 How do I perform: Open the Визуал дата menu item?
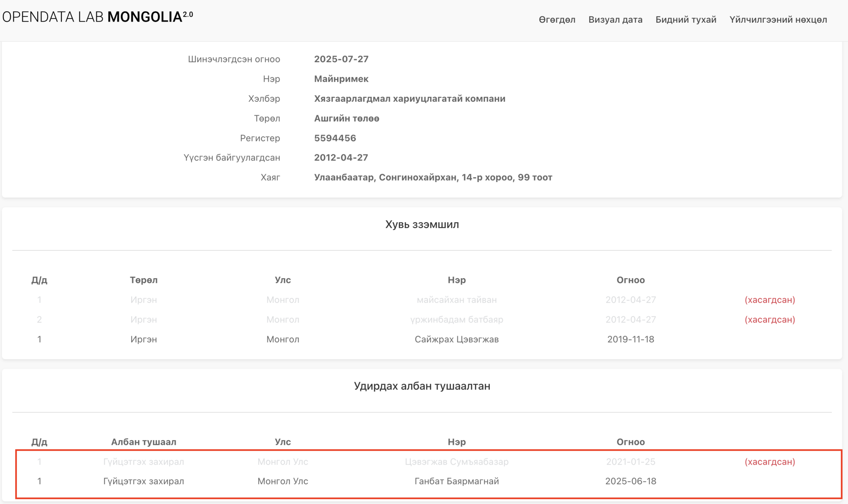click(x=615, y=19)
